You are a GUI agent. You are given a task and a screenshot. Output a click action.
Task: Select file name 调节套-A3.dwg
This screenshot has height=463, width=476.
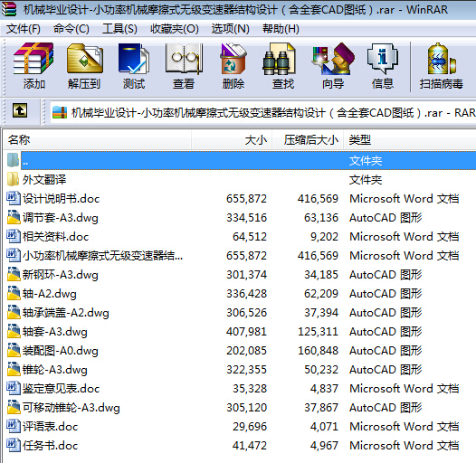pyautogui.click(x=61, y=218)
